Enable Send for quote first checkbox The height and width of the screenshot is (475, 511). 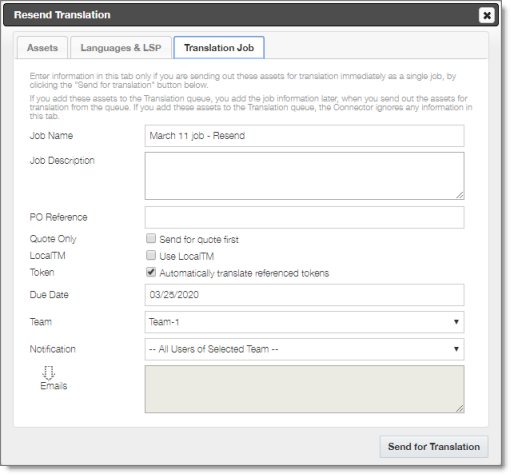(x=151, y=238)
